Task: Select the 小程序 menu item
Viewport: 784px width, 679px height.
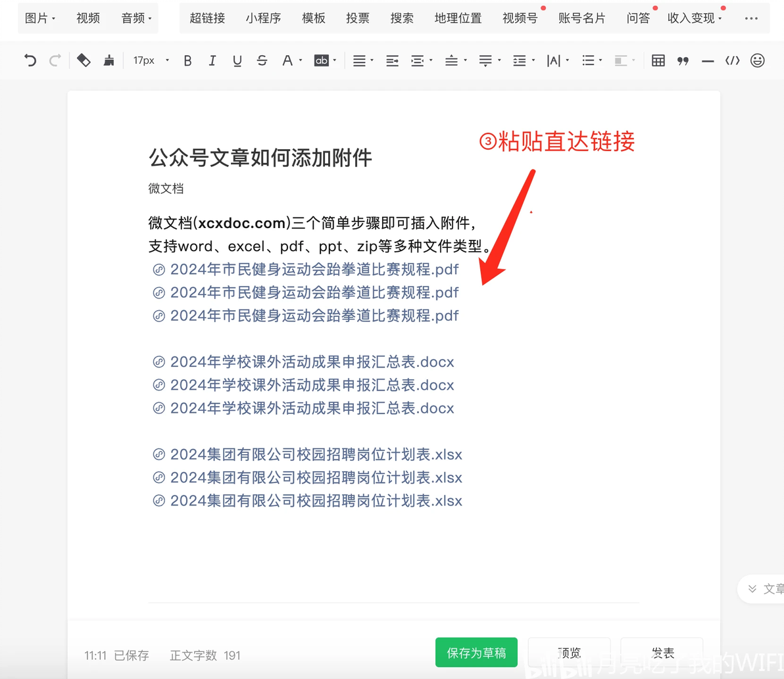Action: (263, 18)
